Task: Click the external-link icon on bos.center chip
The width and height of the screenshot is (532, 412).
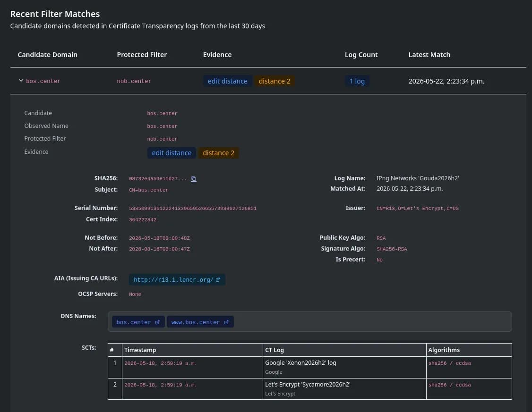Action: point(157,322)
